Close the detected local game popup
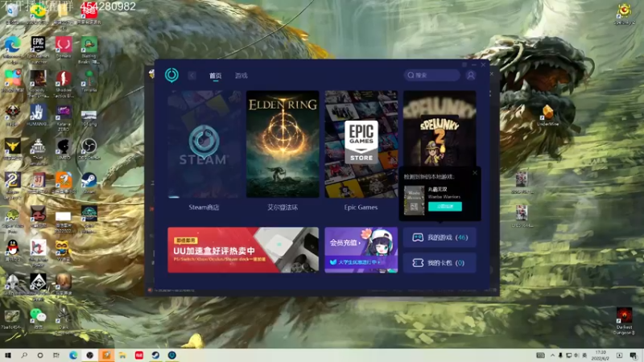 click(x=475, y=173)
